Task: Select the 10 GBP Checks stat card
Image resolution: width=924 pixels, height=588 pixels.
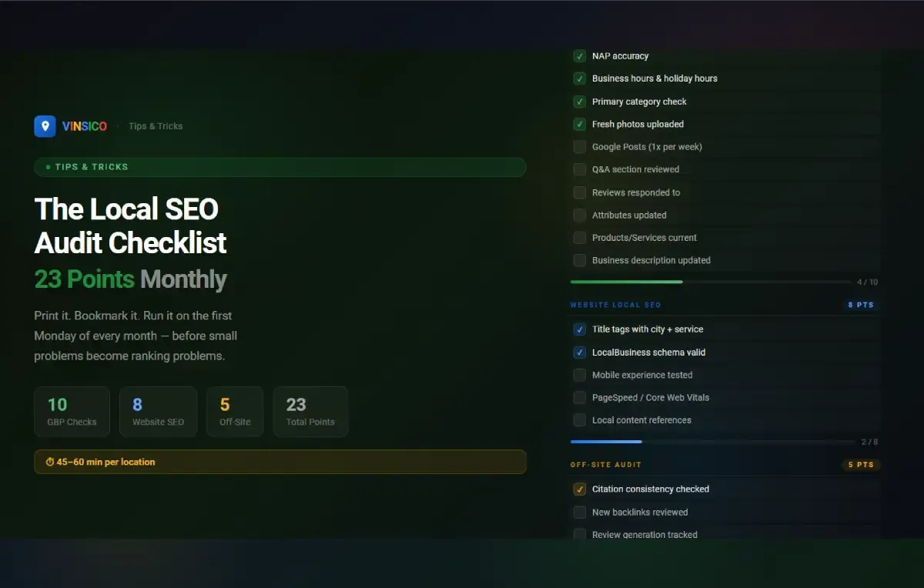Action: tap(72, 412)
